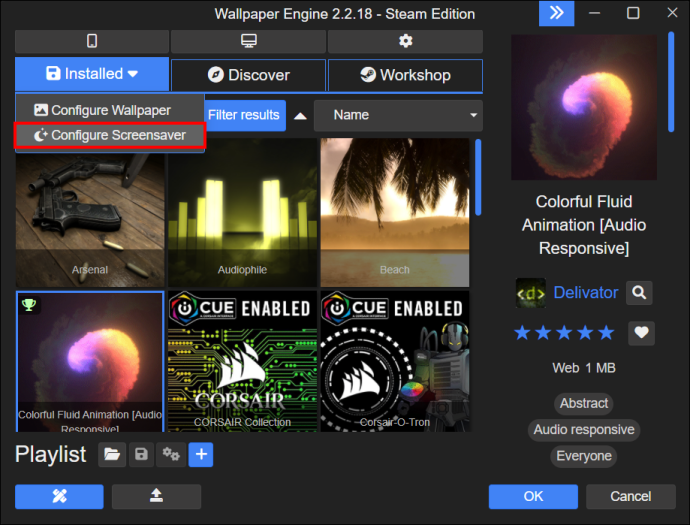Collapse the side panel chevron button
Image resolution: width=690 pixels, height=525 pixels.
(x=557, y=13)
